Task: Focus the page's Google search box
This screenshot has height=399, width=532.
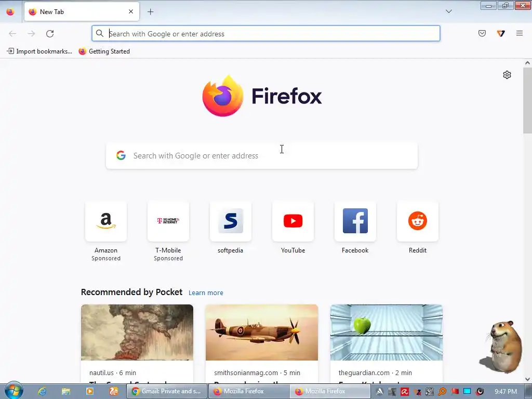Action: click(x=262, y=156)
